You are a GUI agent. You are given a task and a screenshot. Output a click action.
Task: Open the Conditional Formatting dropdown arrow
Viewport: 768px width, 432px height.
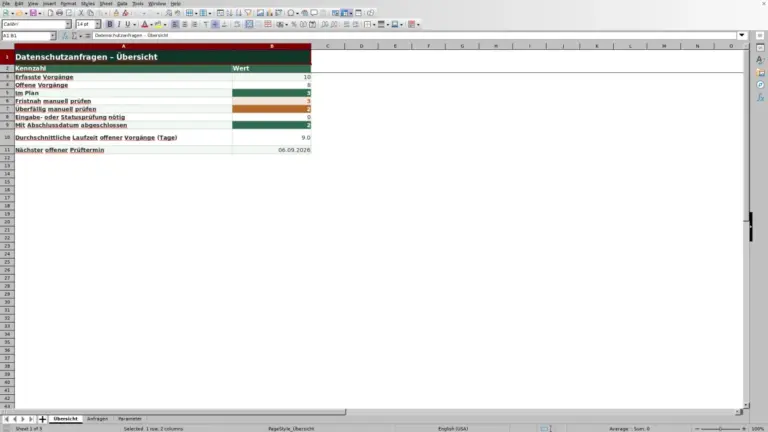click(418, 24)
